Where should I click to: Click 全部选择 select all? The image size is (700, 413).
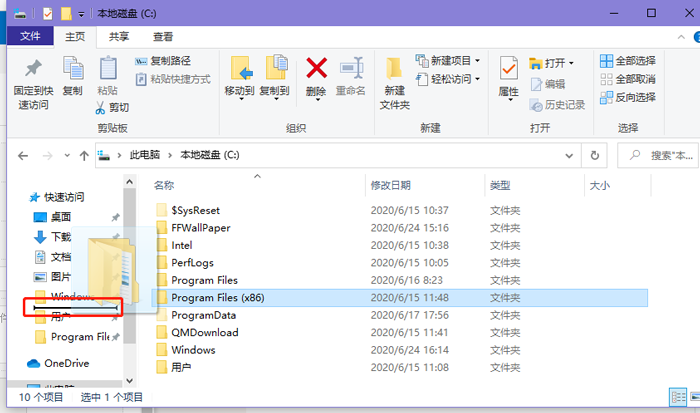pos(628,61)
